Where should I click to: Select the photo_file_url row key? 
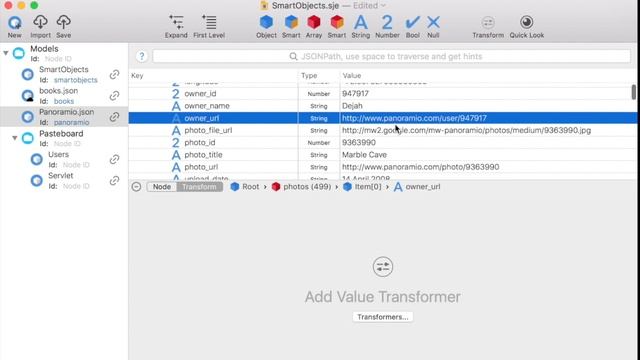point(208,131)
